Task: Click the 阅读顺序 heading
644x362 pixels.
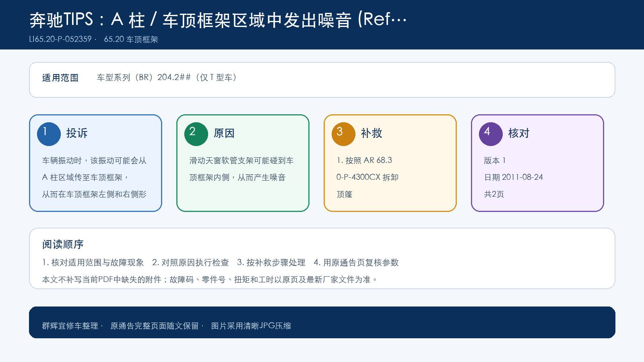Action: 63,244
